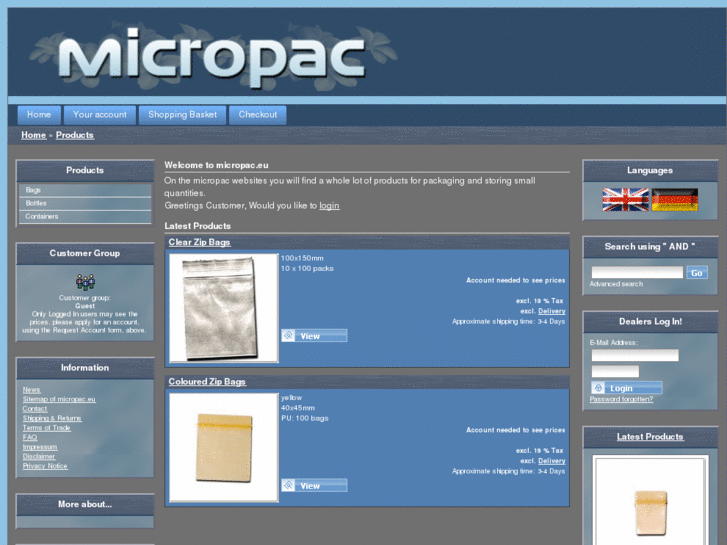Open the FAQ link
This screenshot has height=545, width=727.
(x=30, y=437)
